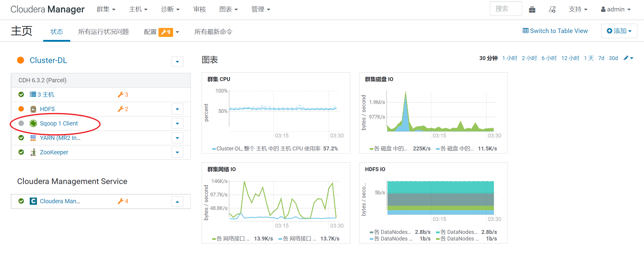Click the admin user icon

tap(603, 9)
